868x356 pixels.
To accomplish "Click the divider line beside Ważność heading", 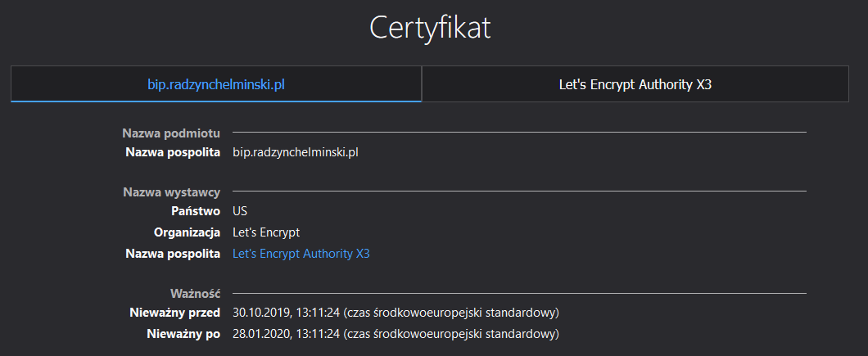I will (x=519, y=293).
